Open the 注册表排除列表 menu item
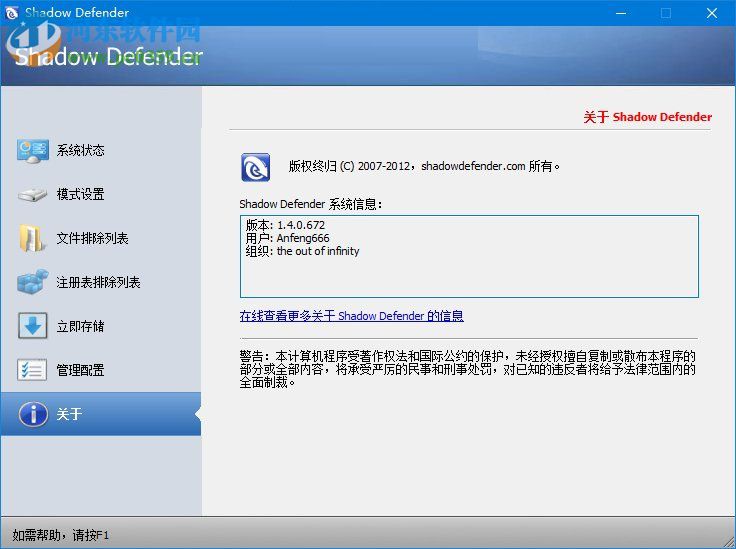736x549 pixels. point(101,282)
